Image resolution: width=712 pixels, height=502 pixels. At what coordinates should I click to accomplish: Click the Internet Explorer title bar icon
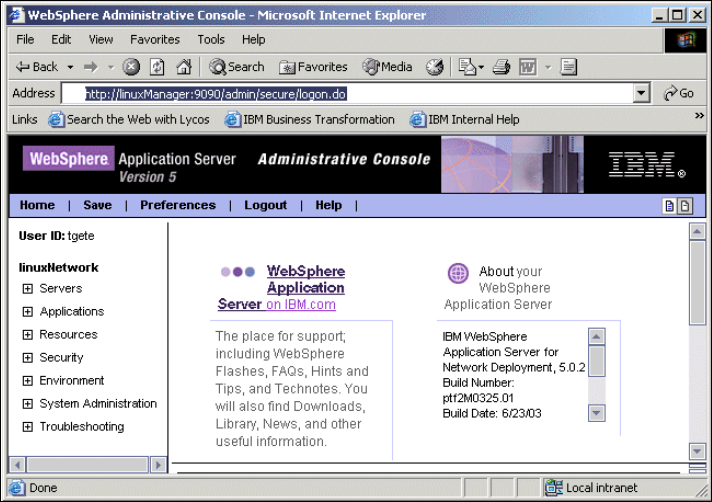(17, 15)
